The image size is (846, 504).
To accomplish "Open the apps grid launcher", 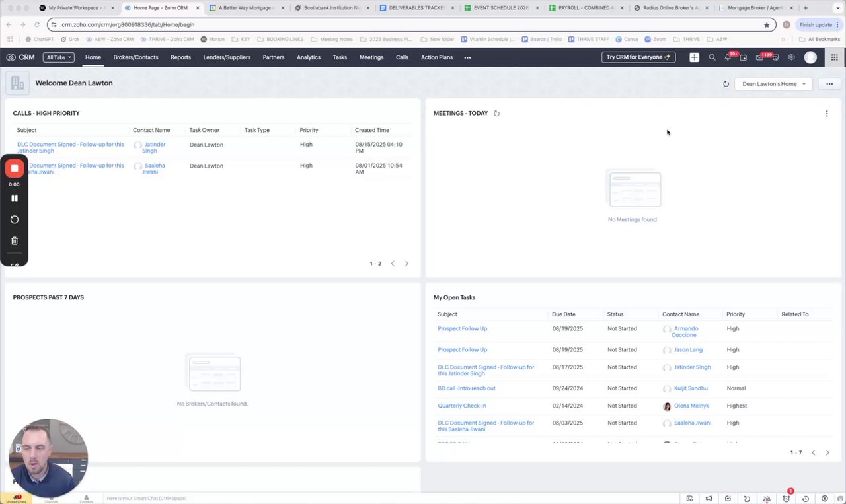I will coord(834,57).
